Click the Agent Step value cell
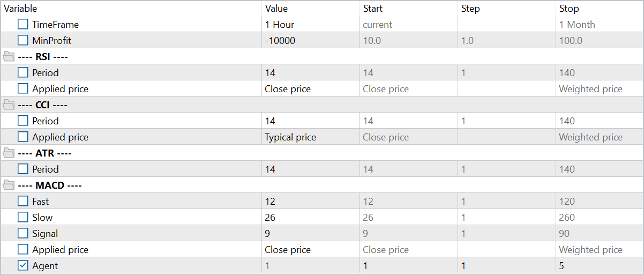 [506, 265]
